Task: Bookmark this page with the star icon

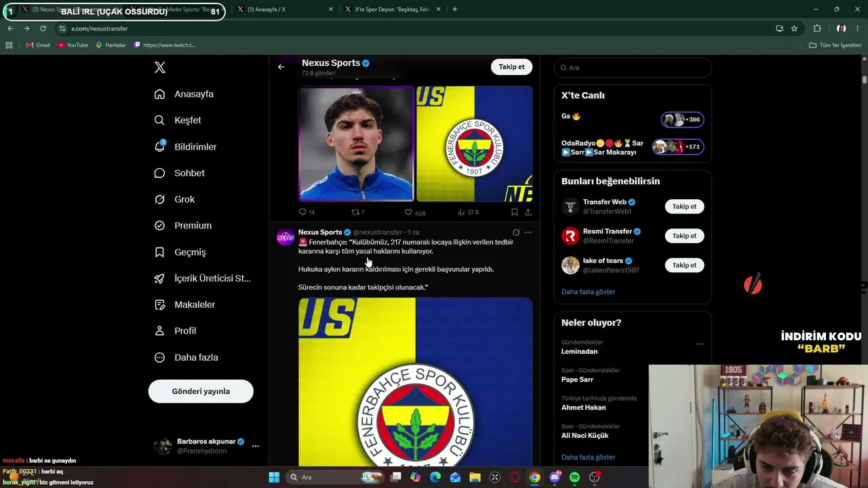Action: click(794, 28)
